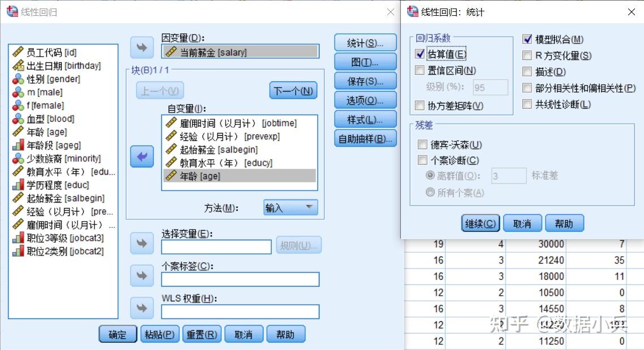Click the 级别(%) input field showing 95
This screenshot has height=350, width=644.
click(490, 87)
